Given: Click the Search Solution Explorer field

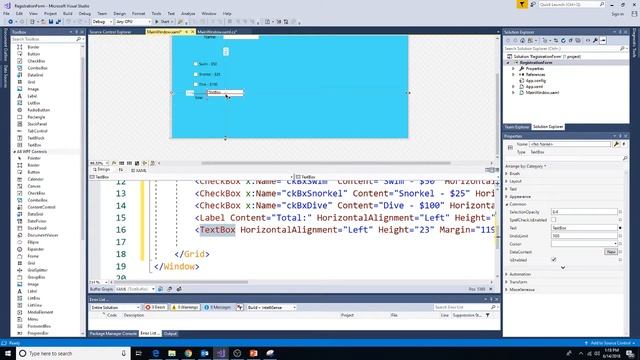Looking at the screenshot, I should point(562,49).
